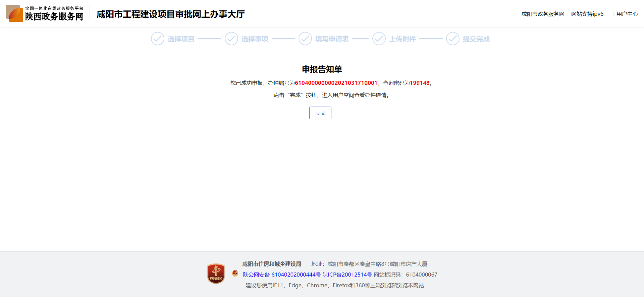The width and height of the screenshot is (644, 298).
Task: Open the 陕ICP备20012514号 link
Action: tap(347, 275)
